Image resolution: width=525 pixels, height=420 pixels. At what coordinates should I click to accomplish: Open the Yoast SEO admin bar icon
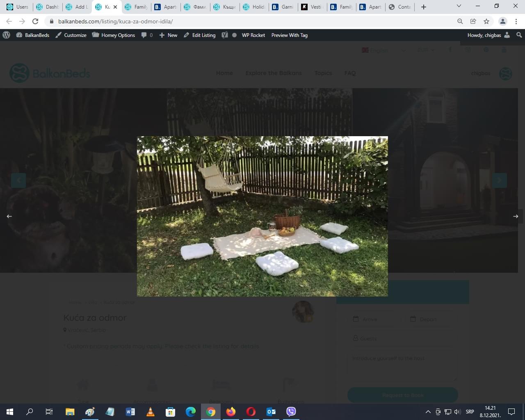pyautogui.click(x=225, y=35)
